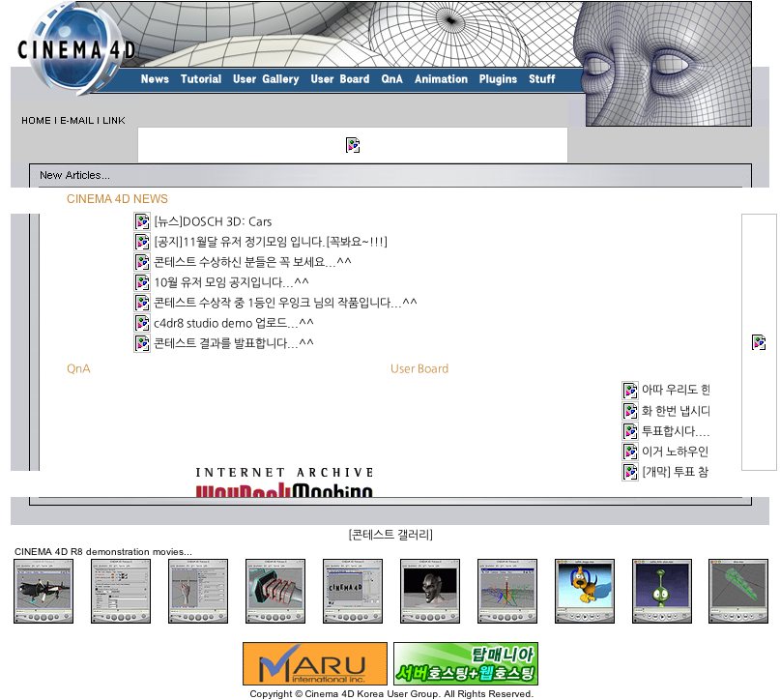Open particle lines demo movie thumbnail
Image resolution: width=780 pixels, height=700 pixels.
coord(507,591)
